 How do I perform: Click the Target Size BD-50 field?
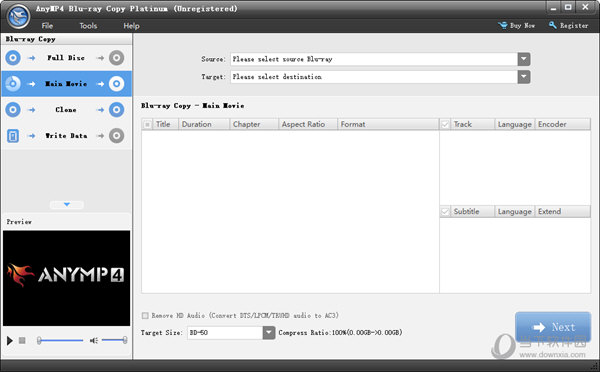[225, 333]
